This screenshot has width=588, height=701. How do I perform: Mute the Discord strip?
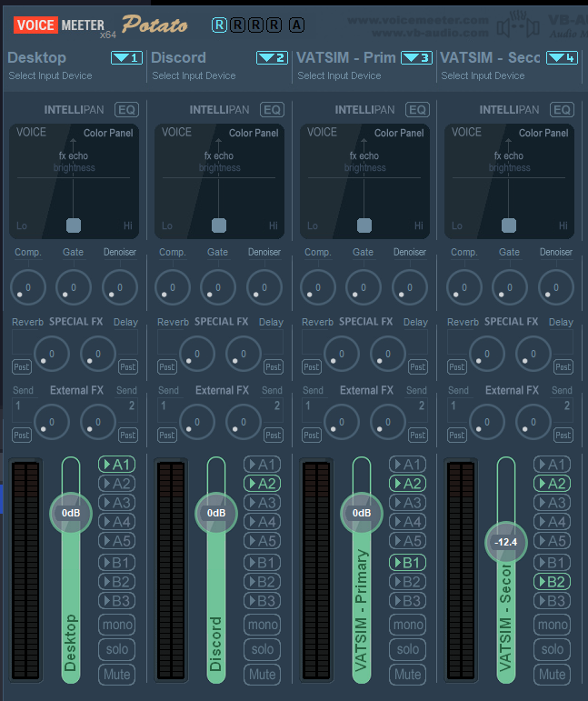pos(263,675)
